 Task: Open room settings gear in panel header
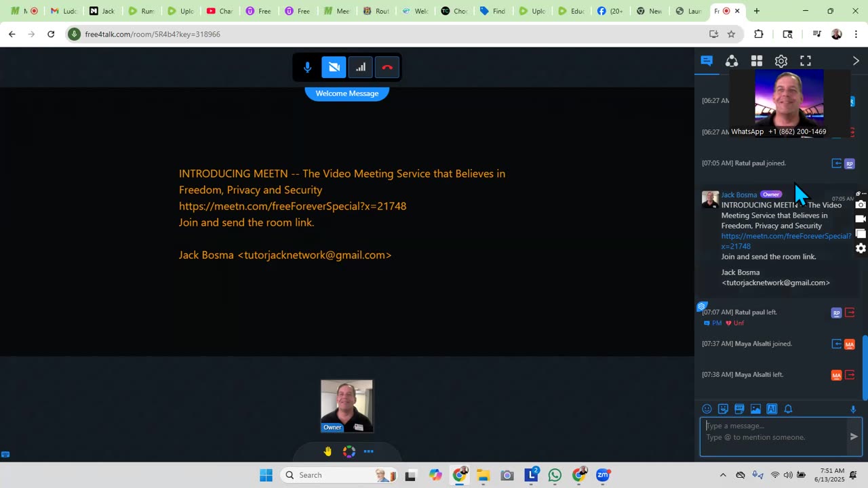[x=781, y=61]
